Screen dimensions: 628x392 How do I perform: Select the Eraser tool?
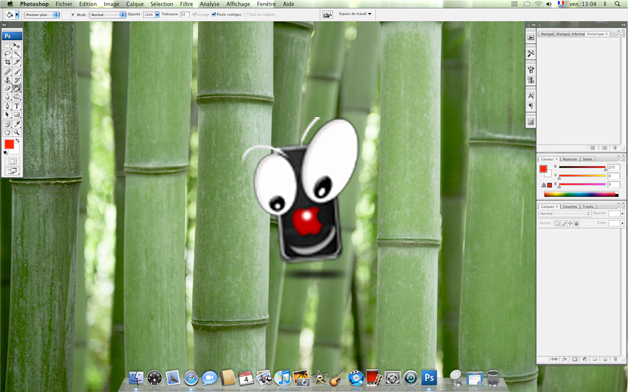(7, 88)
